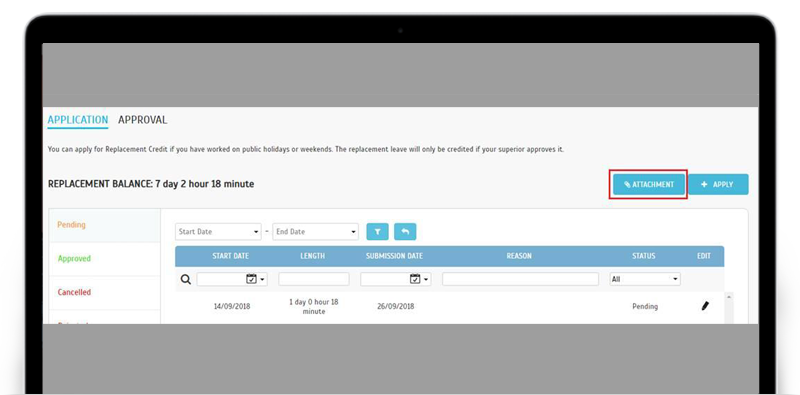800x395 pixels.
Task: Open the Start Date dropdown
Action: coord(218,232)
